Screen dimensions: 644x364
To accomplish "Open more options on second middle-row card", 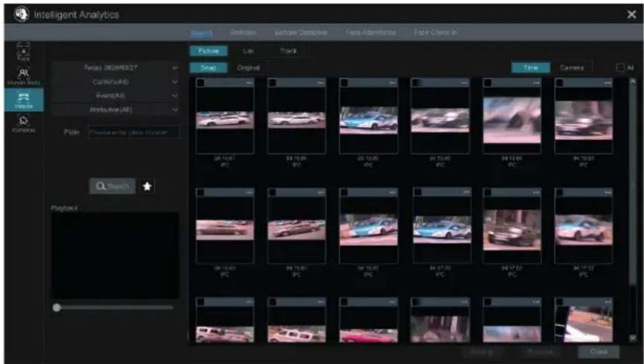I will 321,192.
